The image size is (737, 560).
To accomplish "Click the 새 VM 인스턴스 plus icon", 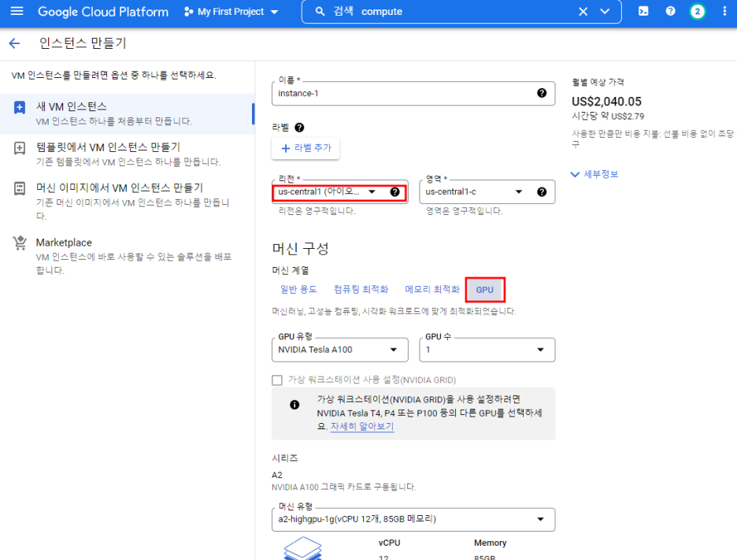I will point(20,108).
